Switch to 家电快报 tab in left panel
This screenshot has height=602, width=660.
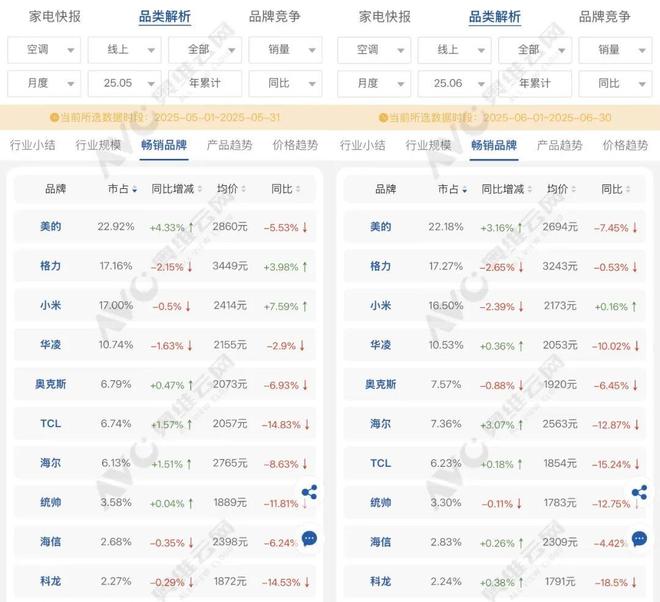tap(55, 17)
